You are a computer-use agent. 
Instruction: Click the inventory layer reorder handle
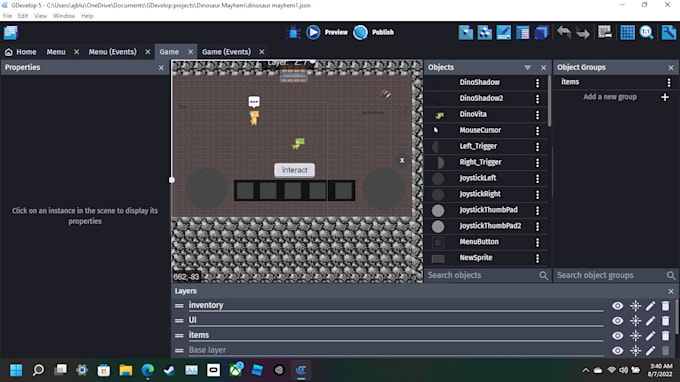pos(179,306)
